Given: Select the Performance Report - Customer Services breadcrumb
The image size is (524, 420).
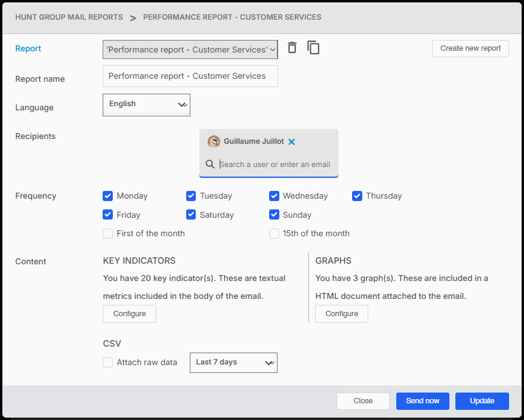Looking at the screenshot, I should 232,17.
